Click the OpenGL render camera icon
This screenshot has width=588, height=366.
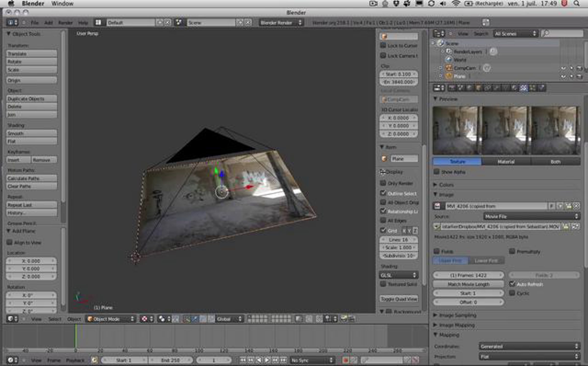[x=344, y=319]
